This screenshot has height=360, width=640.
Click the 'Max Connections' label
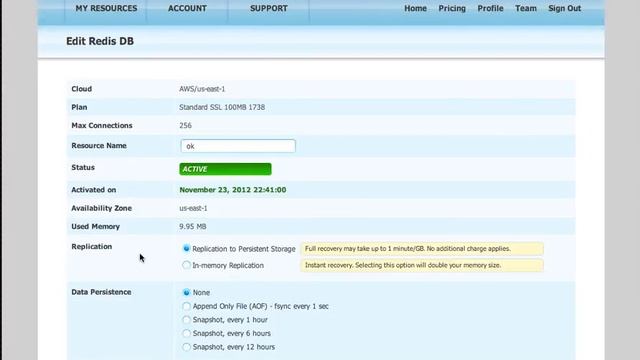coord(102,126)
